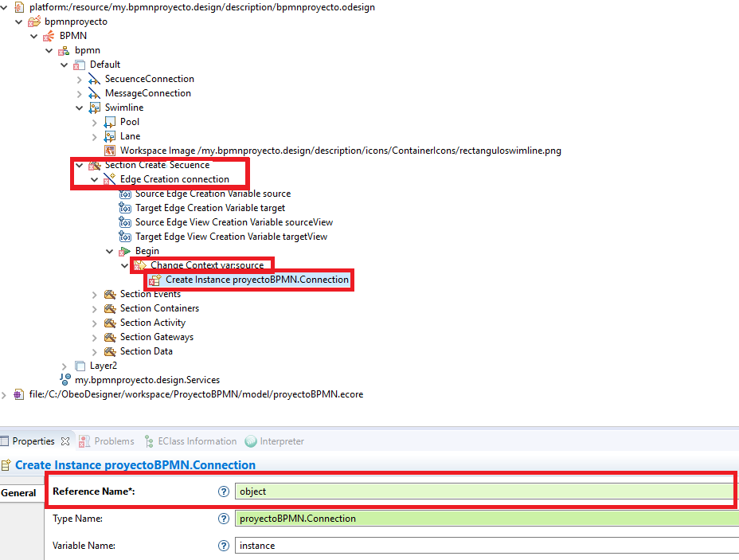Expand the Layer2 node
The image size is (739, 560).
coord(64,366)
